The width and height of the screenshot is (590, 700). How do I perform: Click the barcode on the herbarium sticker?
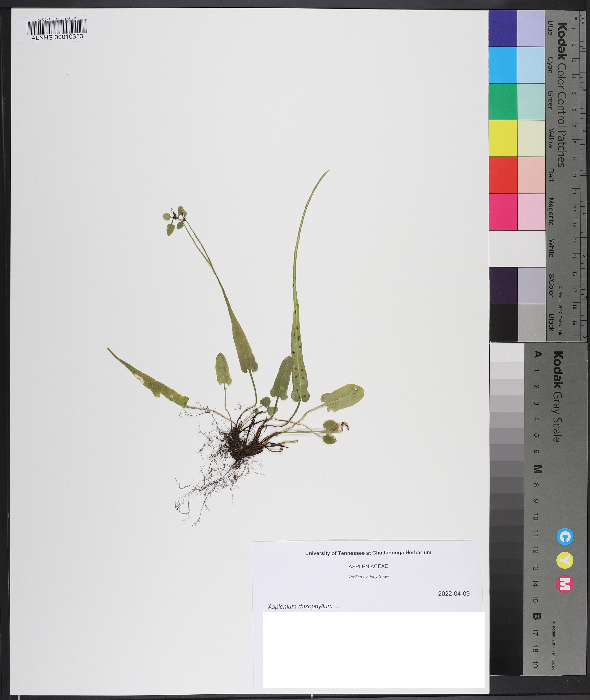57,27
